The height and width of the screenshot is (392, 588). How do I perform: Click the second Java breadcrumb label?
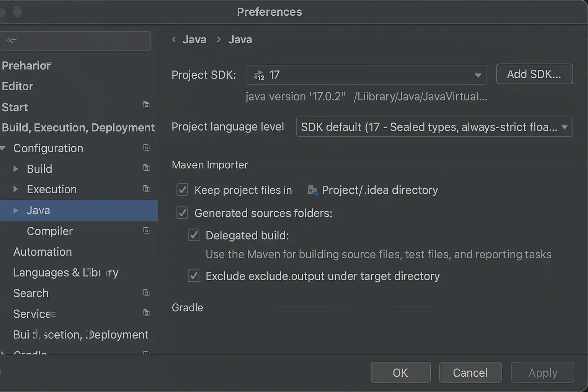click(240, 39)
